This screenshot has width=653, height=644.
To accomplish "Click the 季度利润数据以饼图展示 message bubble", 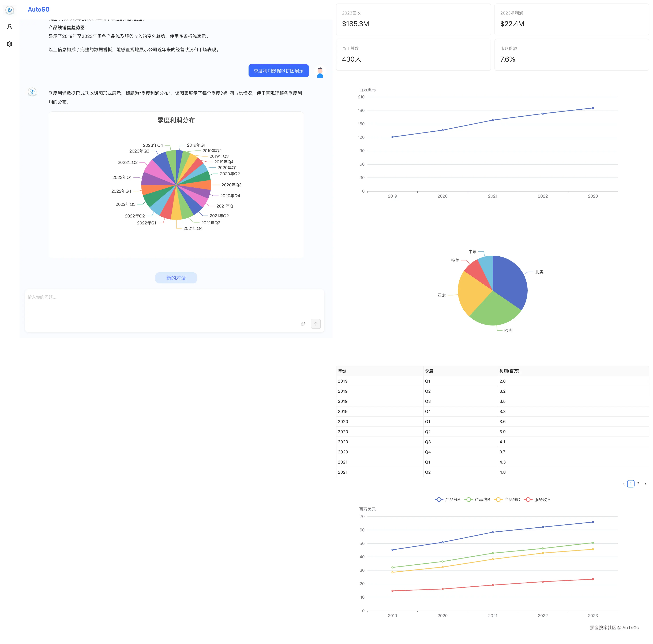I will (279, 71).
